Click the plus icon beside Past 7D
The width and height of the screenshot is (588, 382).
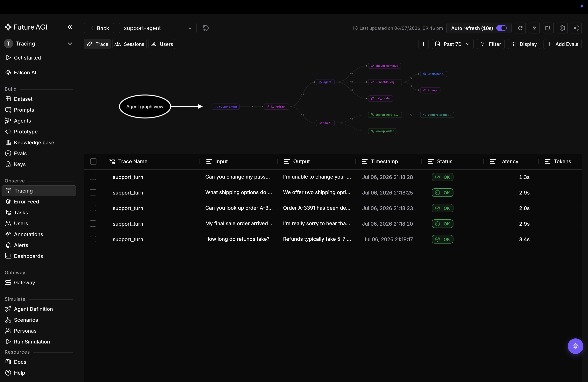pos(423,44)
